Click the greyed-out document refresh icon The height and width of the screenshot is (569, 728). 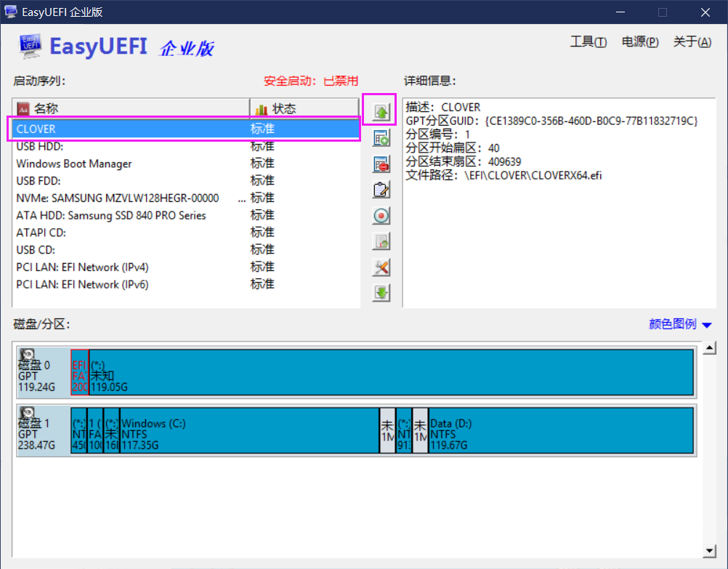click(381, 241)
